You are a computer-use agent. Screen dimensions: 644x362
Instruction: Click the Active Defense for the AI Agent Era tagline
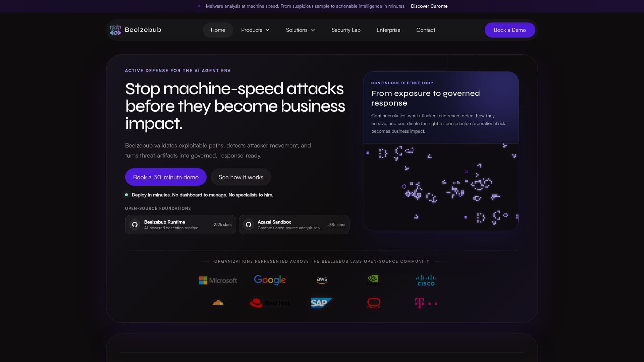[178, 71]
